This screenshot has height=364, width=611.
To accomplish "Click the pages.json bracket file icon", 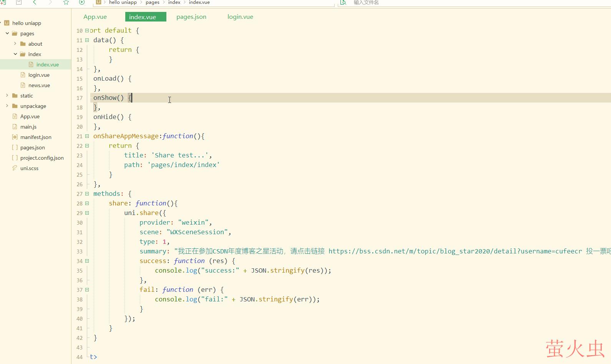I will (15, 147).
